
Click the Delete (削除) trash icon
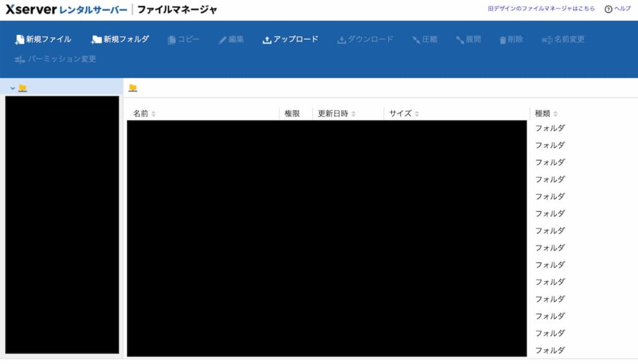[503, 40]
